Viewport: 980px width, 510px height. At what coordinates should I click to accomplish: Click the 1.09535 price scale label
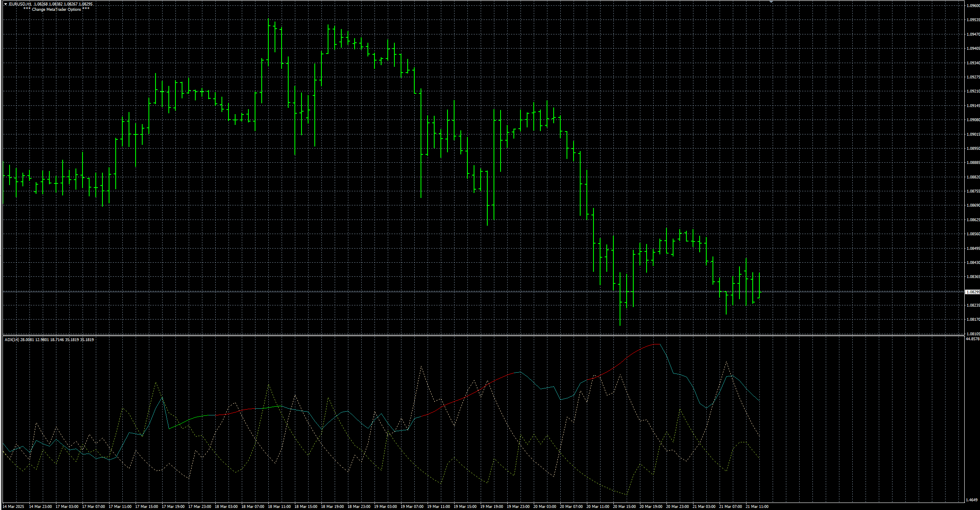[973, 20]
